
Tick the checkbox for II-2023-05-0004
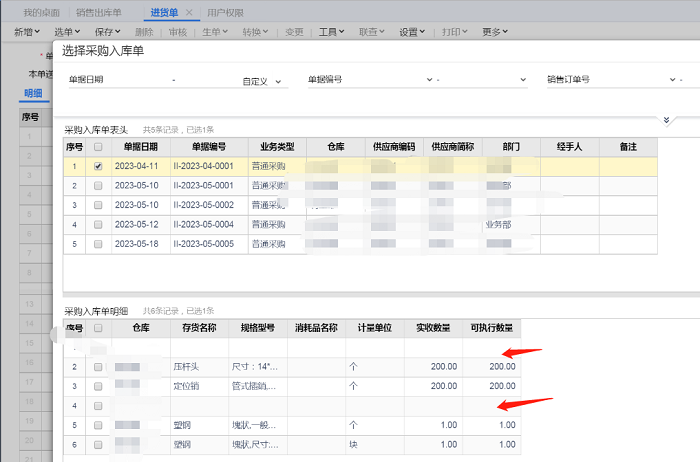98,224
